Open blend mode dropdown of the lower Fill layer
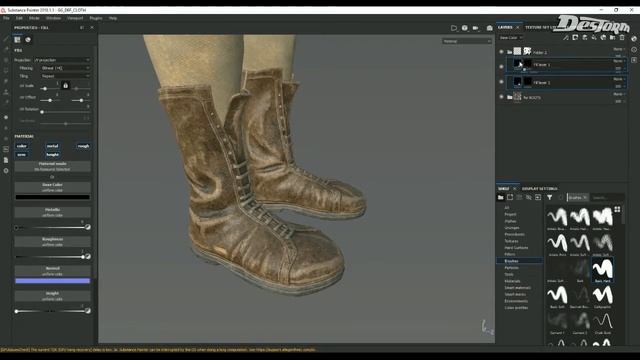 coord(619,79)
